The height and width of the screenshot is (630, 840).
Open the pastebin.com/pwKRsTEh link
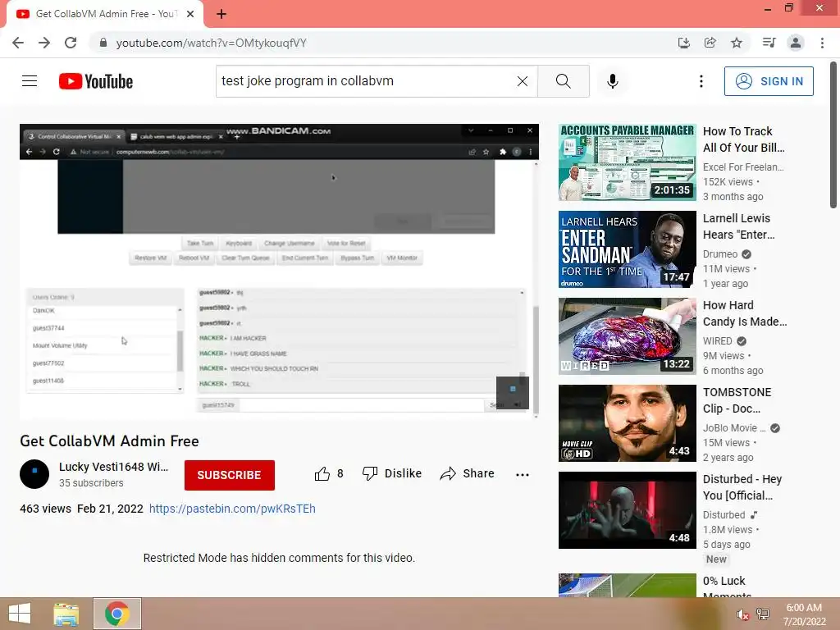[232, 509]
